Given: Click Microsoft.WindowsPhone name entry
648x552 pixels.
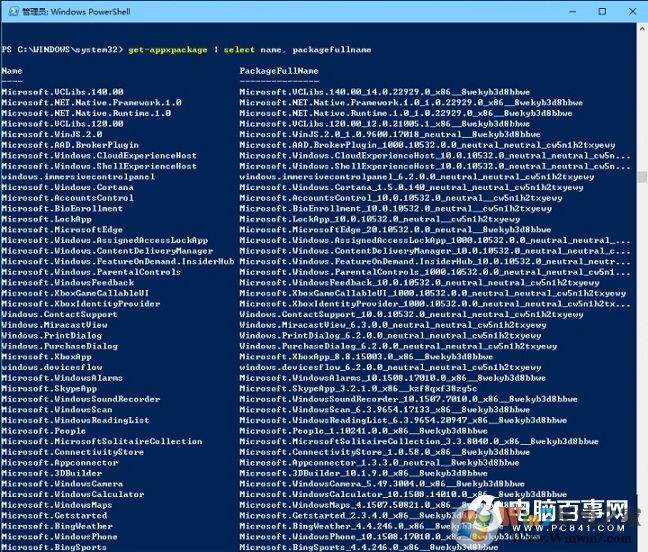Looking at the screenshot, I should 60,537.
